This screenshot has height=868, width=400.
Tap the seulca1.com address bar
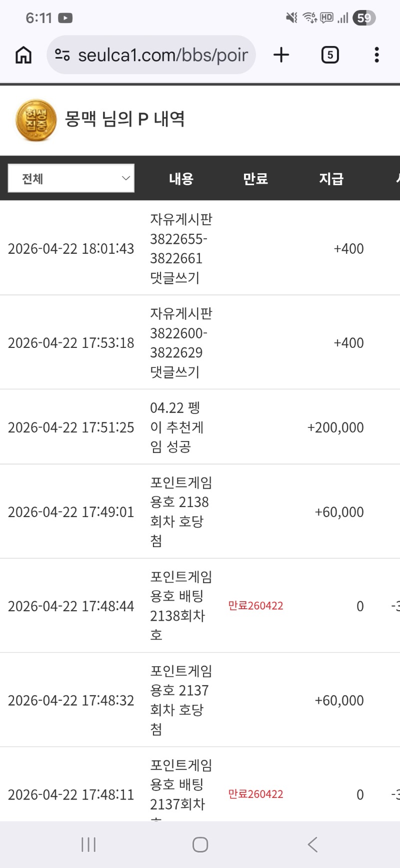pyautogui.click(x=162, y=55)
